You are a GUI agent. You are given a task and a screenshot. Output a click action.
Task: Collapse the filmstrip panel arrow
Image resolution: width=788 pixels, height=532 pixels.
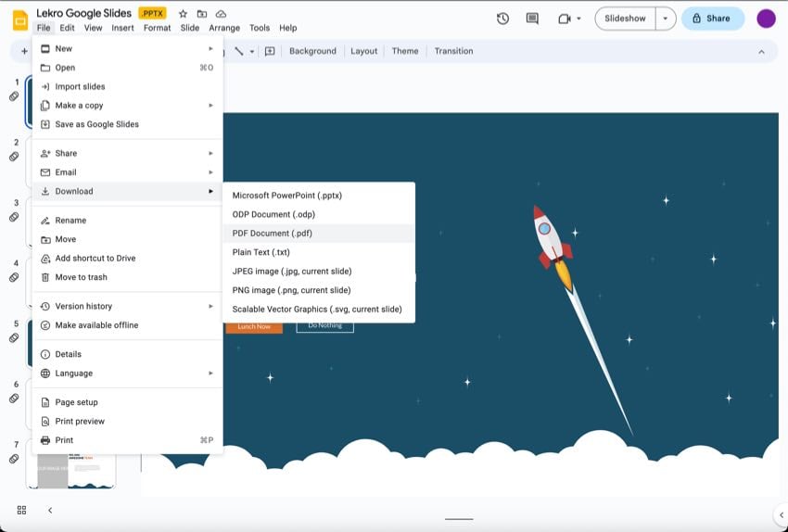[50, 510]
